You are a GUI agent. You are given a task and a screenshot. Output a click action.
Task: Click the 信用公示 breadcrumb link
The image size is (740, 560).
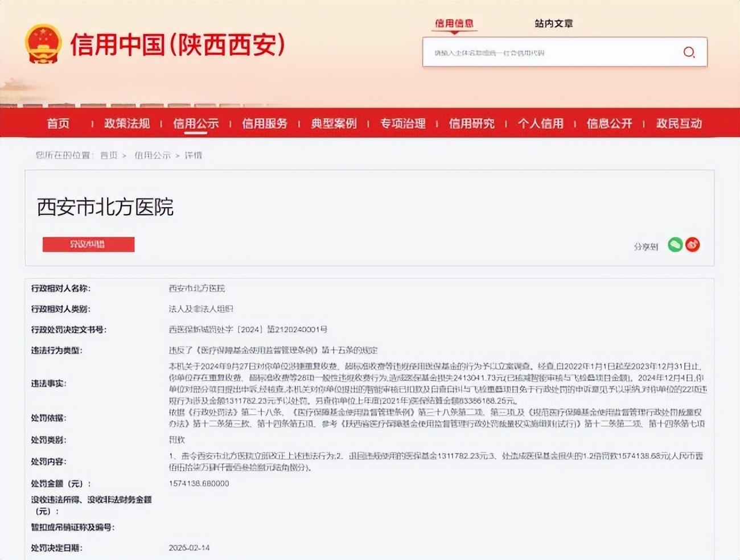pos(152,155)
